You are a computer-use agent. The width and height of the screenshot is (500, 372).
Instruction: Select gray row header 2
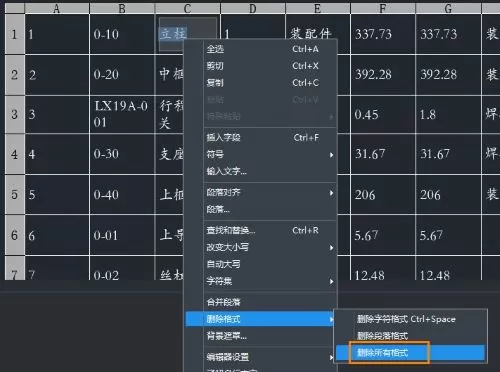pos(15,75)
